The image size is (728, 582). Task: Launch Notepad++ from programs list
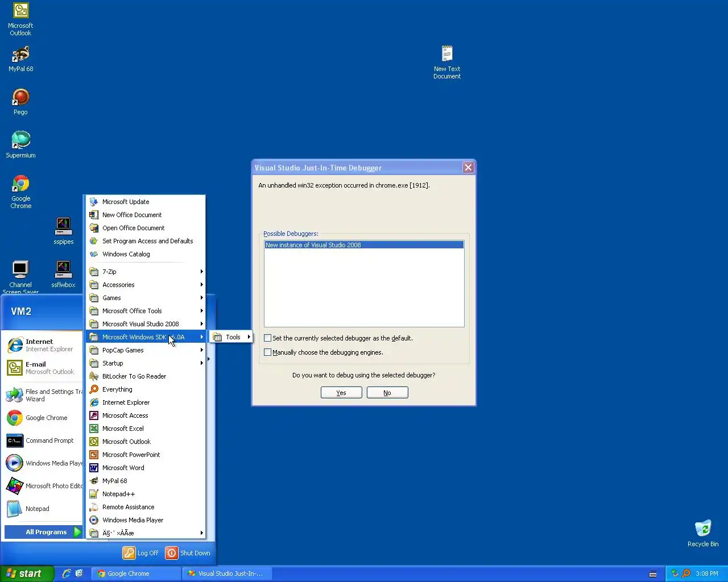[x=145, y=494]
